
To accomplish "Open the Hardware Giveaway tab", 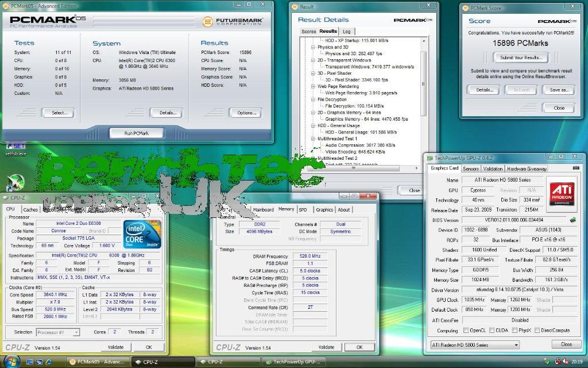I will pyautogui.click(x=527, y=169).
